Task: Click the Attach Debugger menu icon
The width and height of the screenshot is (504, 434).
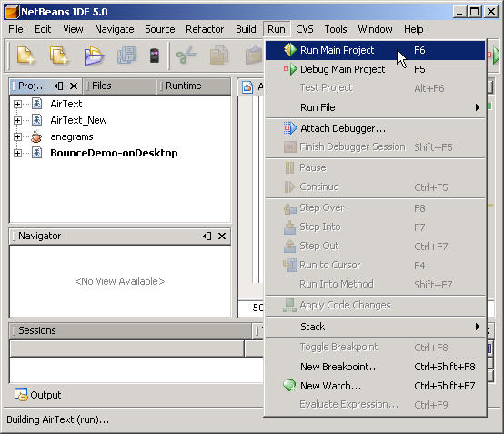Action: [x=290, y=128]
